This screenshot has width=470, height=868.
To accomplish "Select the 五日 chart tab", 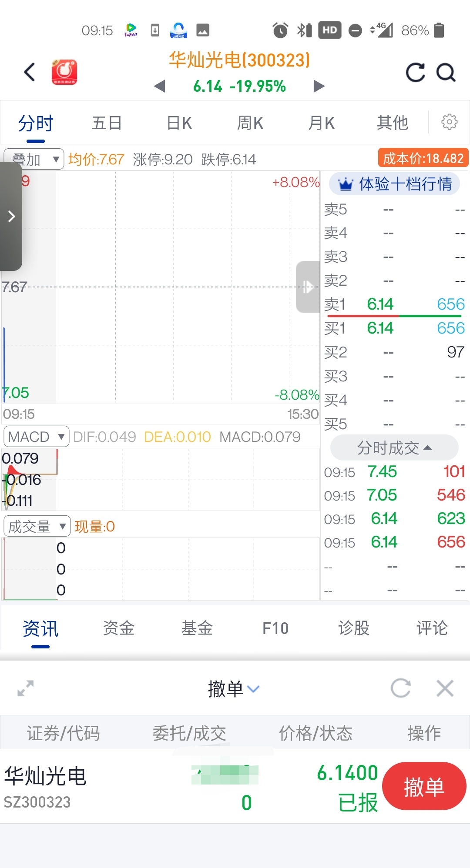I will 107,123.
